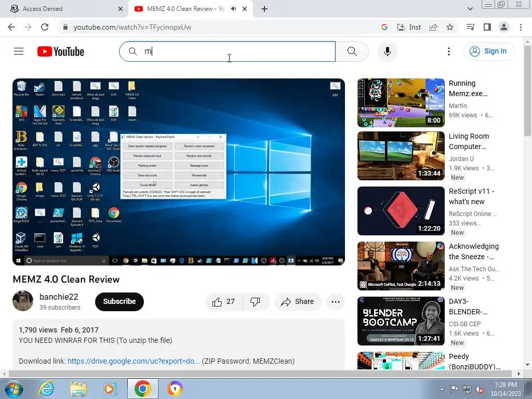This screenshot has width=532, height=399.
Task: Bookmark this page with star icon
Action: 450,27
